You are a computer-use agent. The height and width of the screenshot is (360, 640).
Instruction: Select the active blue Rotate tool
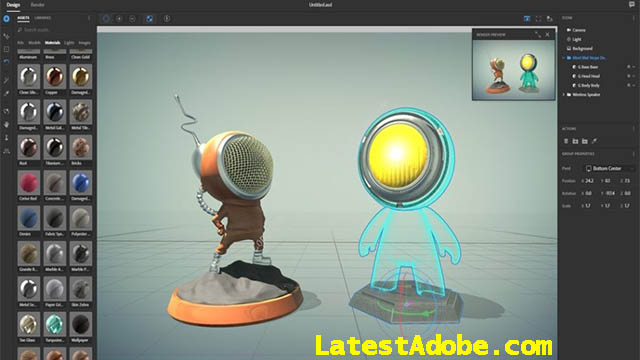(7, 62)
